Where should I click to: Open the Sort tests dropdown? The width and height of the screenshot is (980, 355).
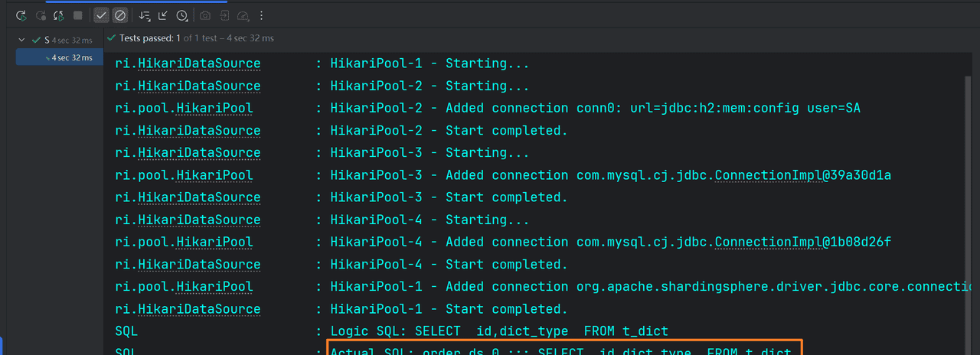tap(144, 15)
